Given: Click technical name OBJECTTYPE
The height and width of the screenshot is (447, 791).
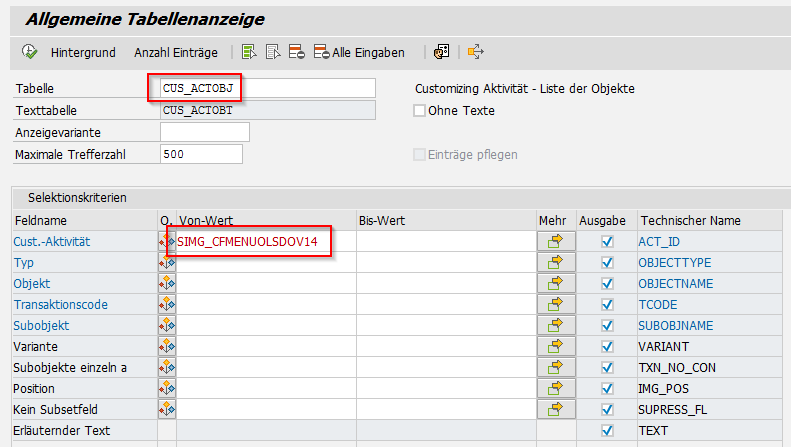Looking at the screenshot, I should (x=674, y=263).
